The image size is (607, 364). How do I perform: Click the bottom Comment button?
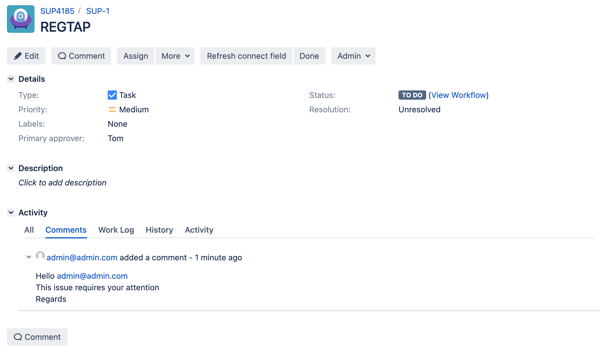click(x=37, y=337)
